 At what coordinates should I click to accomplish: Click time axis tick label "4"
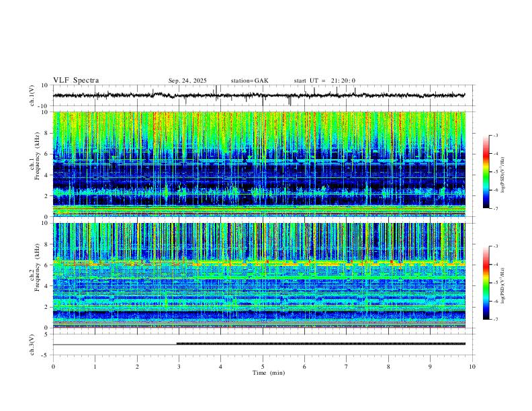point(221,367)
